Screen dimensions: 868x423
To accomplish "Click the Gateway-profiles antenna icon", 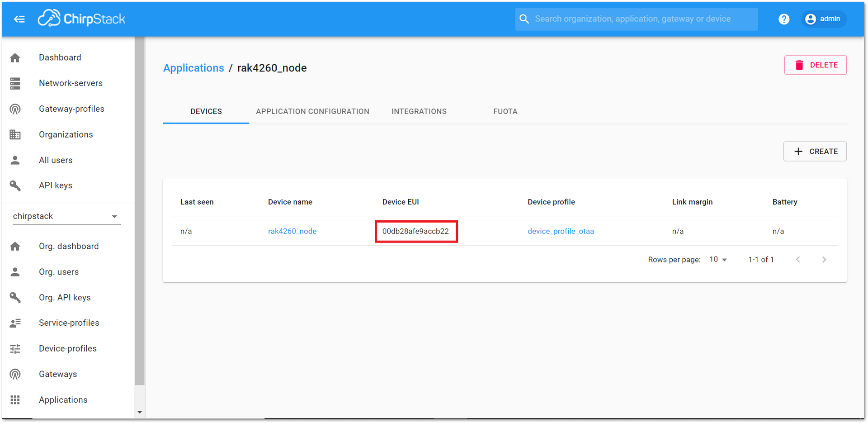I will 15,109.
